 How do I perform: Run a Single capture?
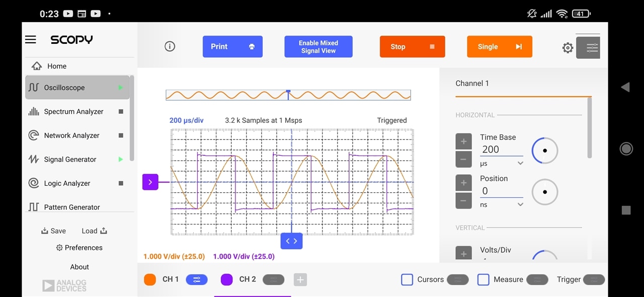tap(500, 46)
